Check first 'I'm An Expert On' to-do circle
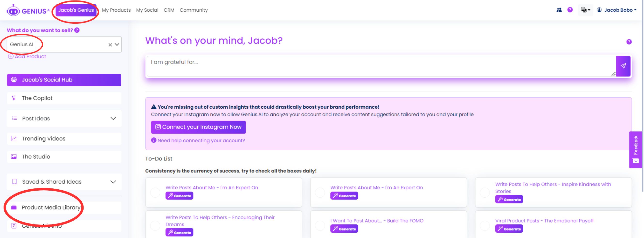This screenshot has width=644, height=238. (x=155, y=193)
